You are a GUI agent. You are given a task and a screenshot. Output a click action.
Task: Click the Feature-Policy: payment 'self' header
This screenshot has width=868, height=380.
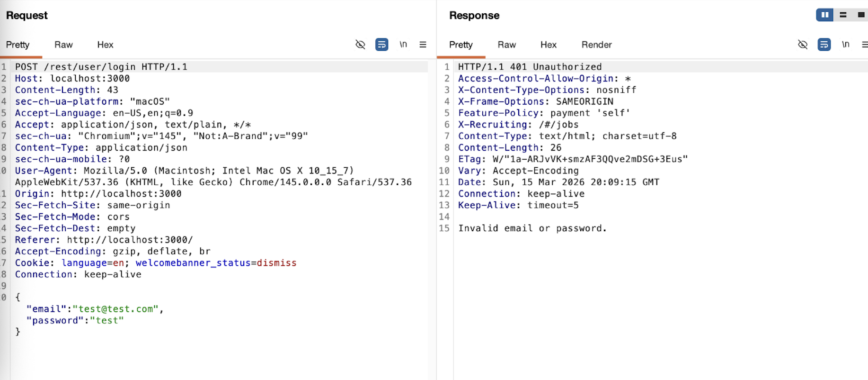544,113
